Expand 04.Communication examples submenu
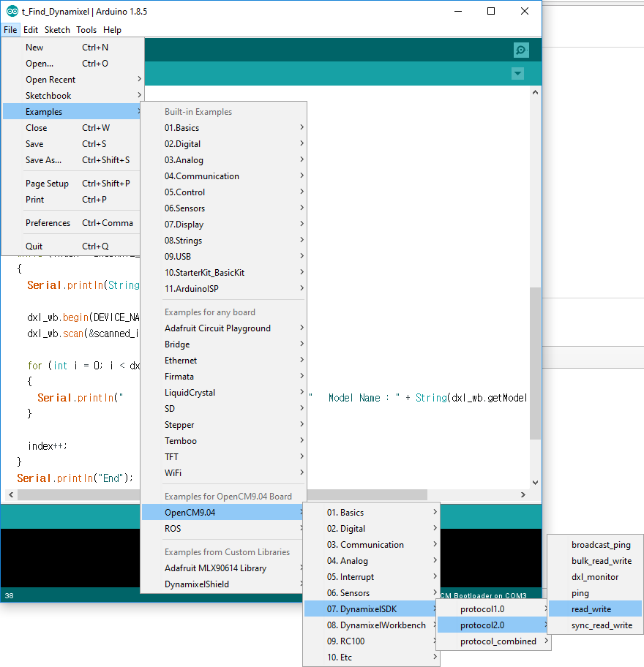This screenshot has width=644, height=667. (x=223, y=176)
